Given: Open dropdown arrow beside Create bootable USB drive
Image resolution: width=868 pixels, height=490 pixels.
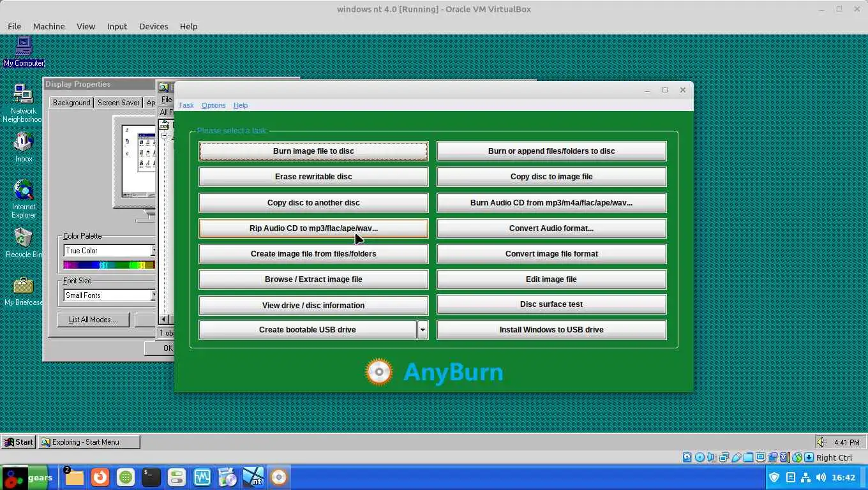Looking at the screenshot, I should pos(423,330).
